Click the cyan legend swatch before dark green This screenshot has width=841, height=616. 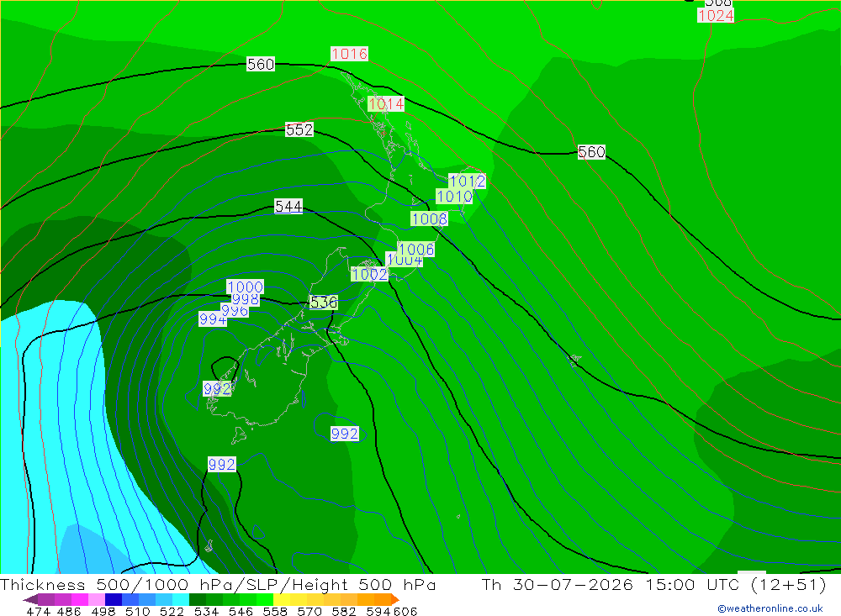[181, 599]
